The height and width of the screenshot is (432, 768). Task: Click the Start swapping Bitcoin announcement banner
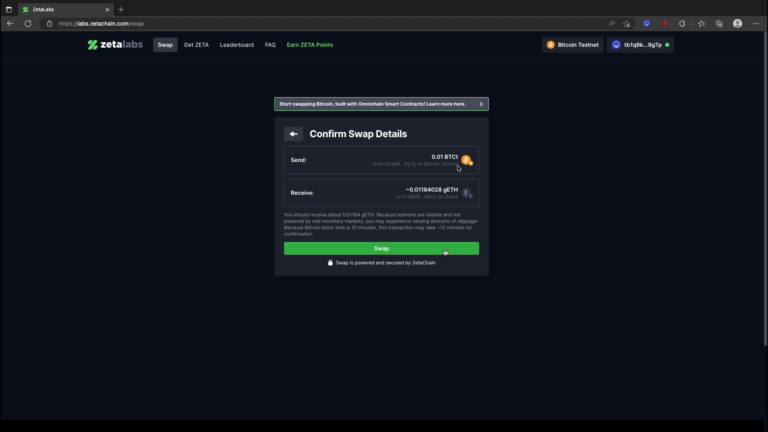tap(381, 104)
